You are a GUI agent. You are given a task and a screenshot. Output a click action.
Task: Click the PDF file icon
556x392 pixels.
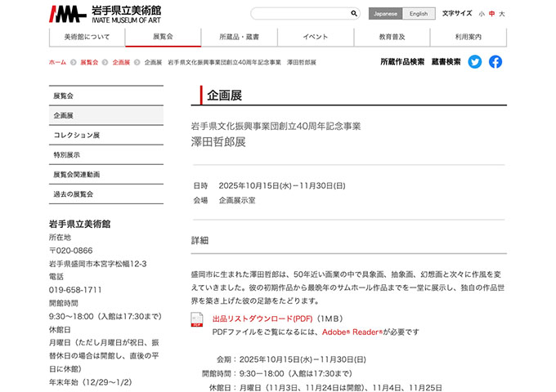point(197,319)
